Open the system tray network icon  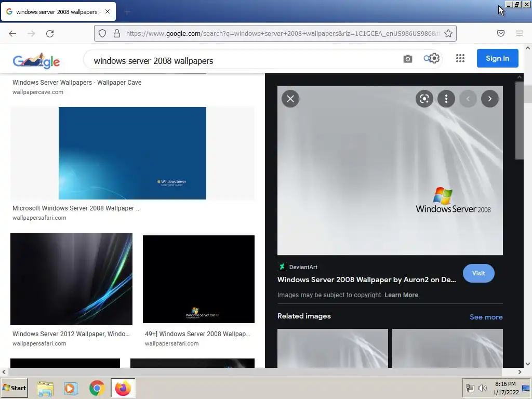(470, 388)
